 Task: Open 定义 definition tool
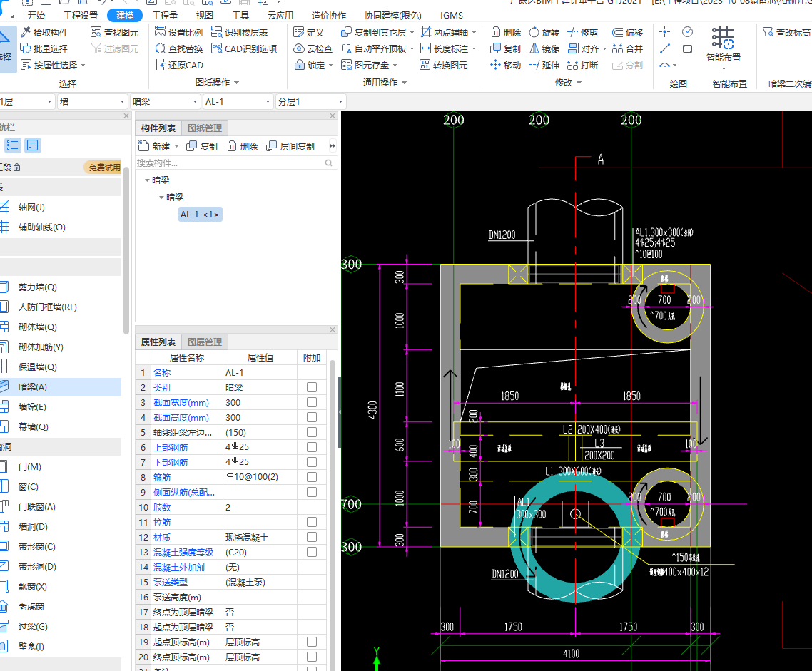coord(309,32)
